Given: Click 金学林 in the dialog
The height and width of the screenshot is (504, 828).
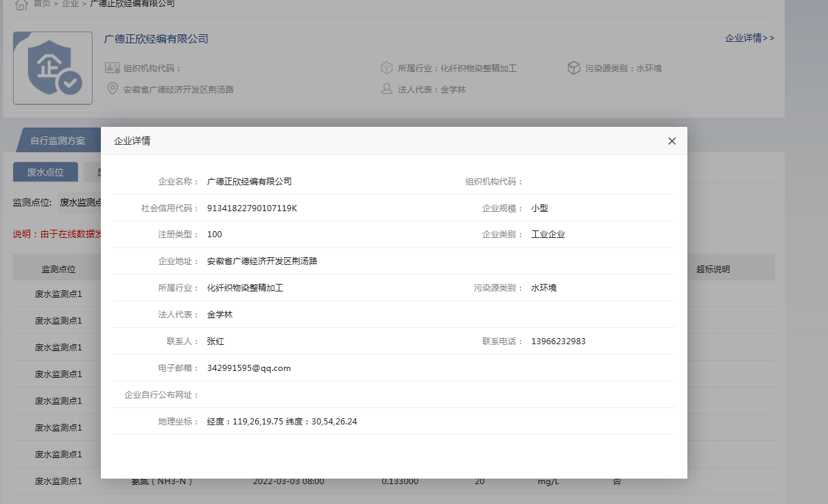Looking at the screenshot, I should 220,315.
